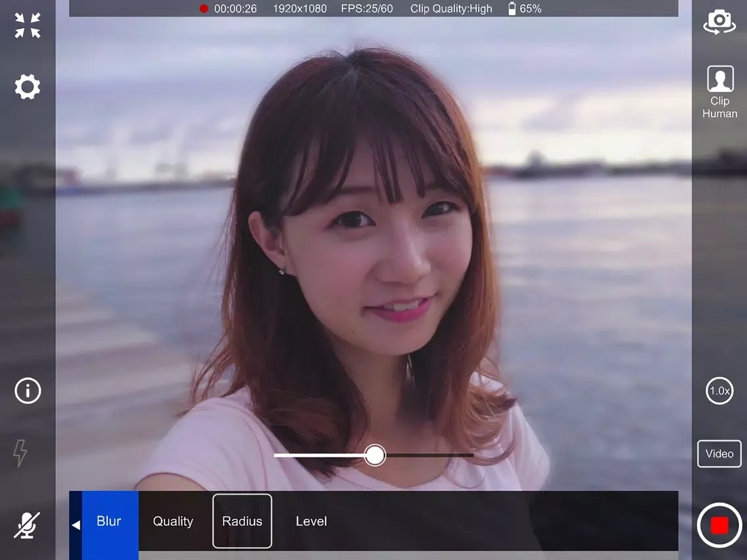Open the info circle icon
The height and width of the screenshot is (560, 747).
point(28,390)
